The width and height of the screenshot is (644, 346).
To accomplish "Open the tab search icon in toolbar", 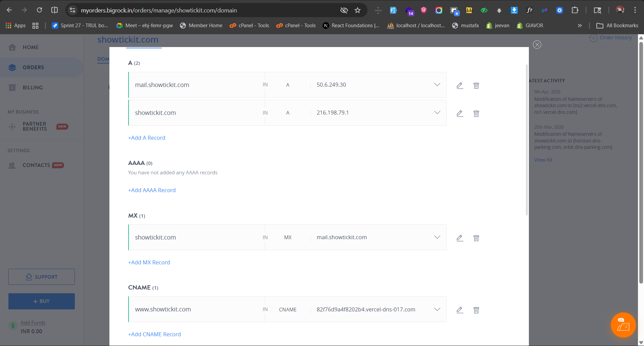I will click(597, 10).
